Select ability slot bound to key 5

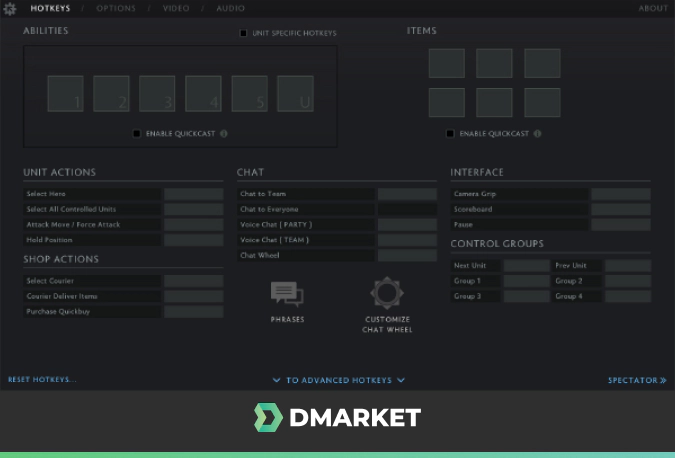pyautogui.click(x=250, y=93)
